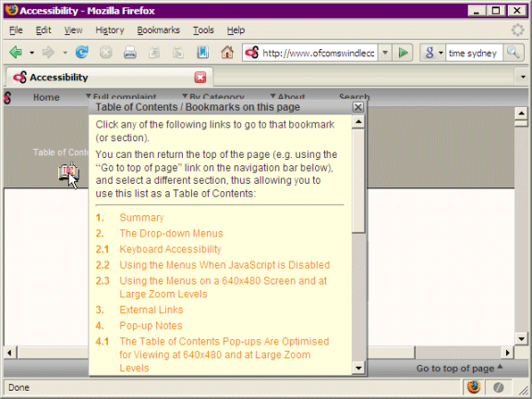Click page vertical scrollbar up arrow

point(521,113)
